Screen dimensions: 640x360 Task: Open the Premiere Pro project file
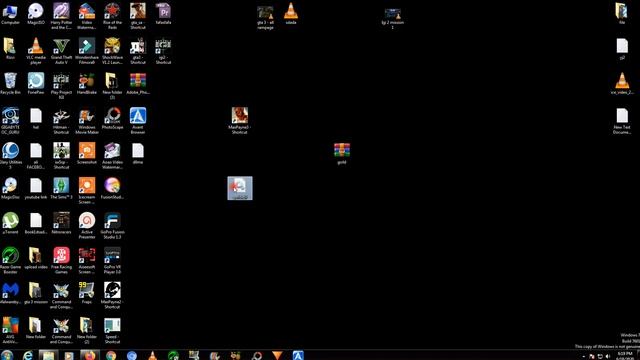tap(163, 14)
